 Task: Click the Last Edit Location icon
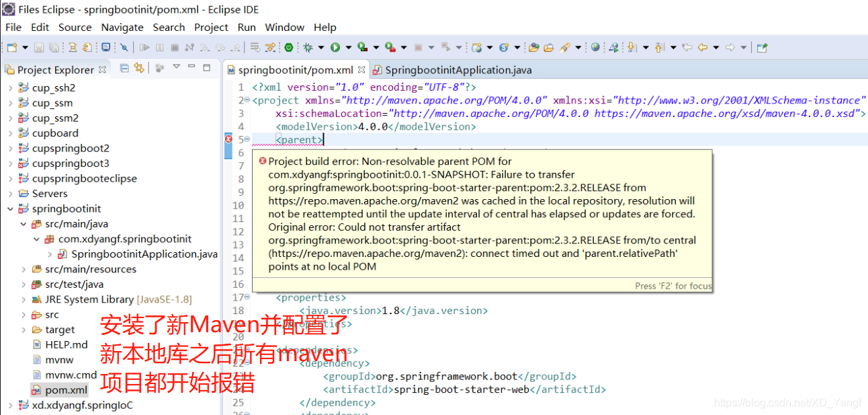tap(687, 48)
